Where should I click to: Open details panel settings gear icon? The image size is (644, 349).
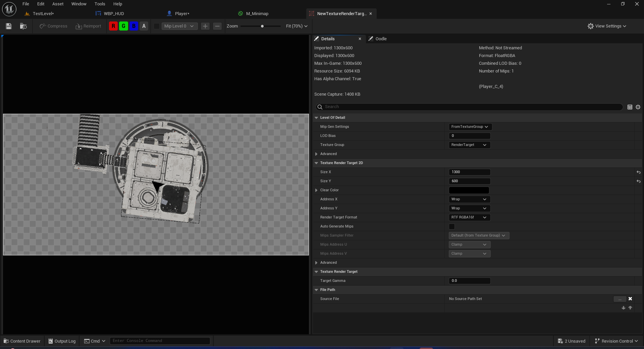tap(638, 107)
